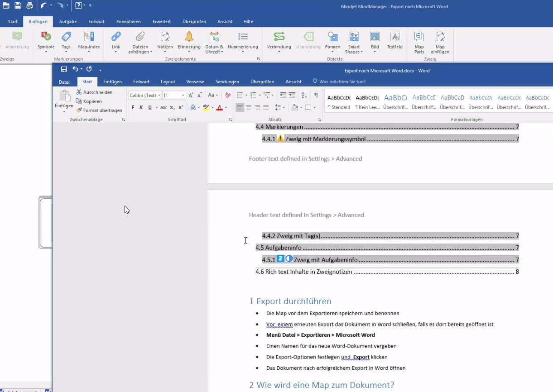Toggle underline formatting in Word
Viewport: 553px width, 392px height.
click(149, 107)
